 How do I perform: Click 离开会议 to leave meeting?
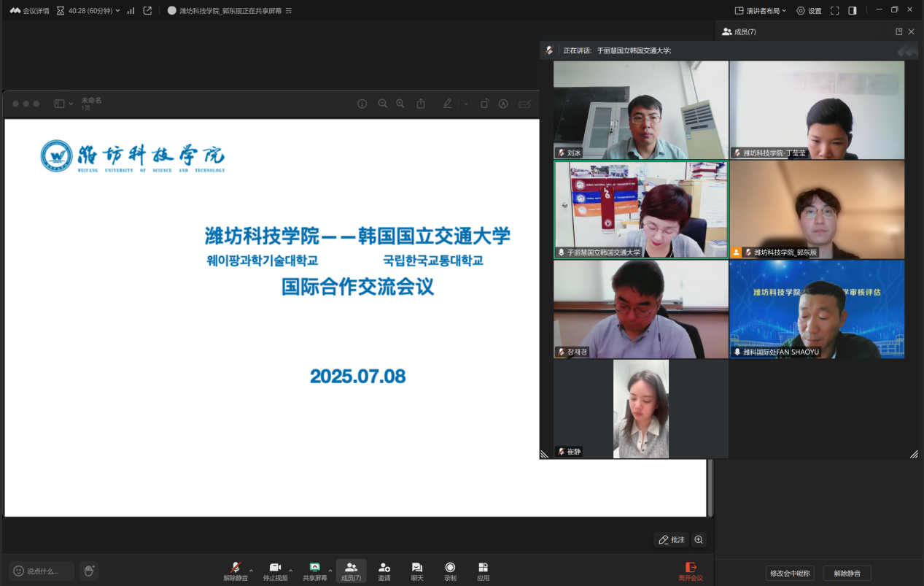click(x=691, y=571)
